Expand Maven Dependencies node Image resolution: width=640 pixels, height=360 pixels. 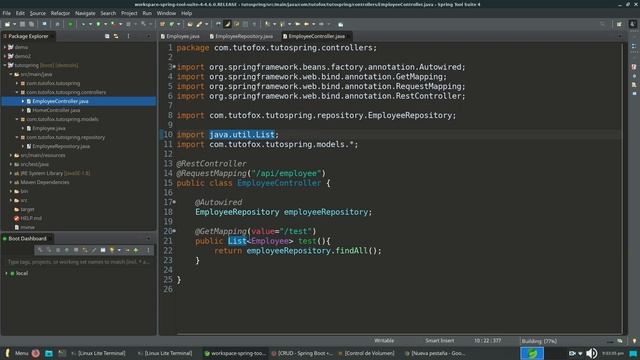[11, 182]
